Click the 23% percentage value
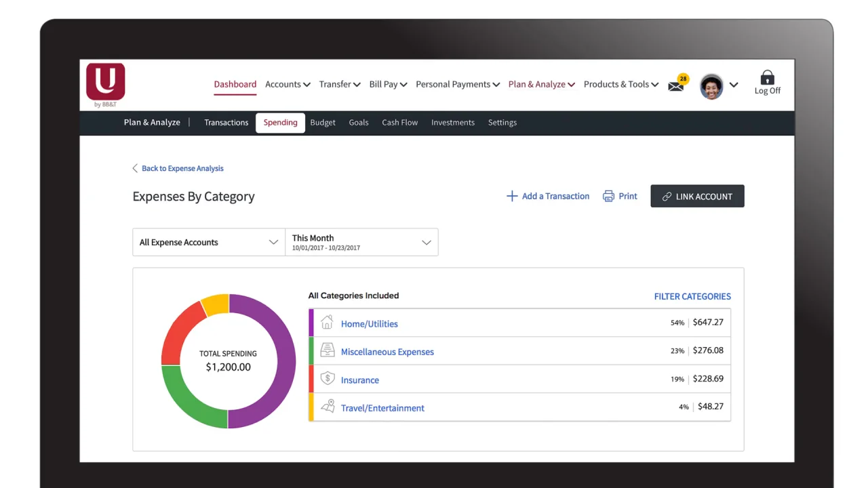Viewport: 868px width, 488px height. click(x=677, y=351)
